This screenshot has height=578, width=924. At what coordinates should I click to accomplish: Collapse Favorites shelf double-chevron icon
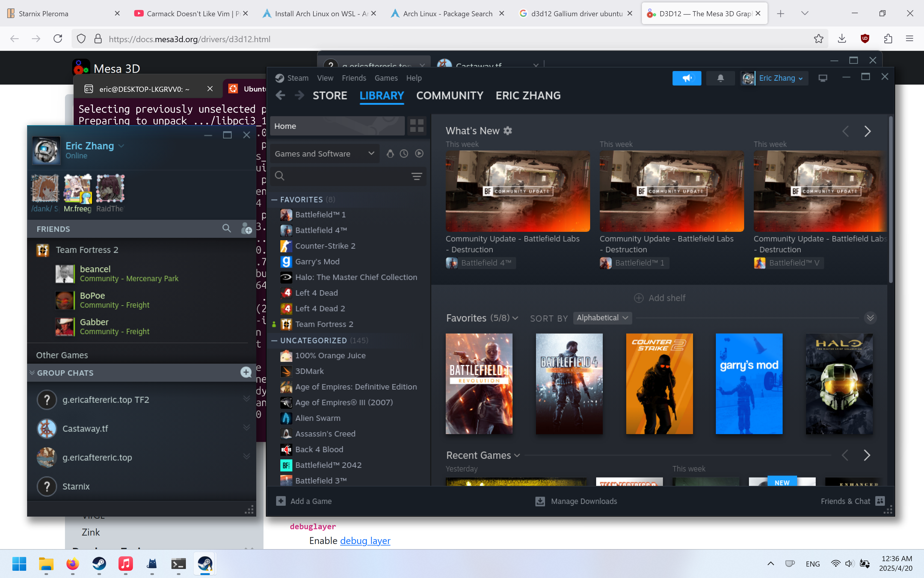[x=870, y=318]
